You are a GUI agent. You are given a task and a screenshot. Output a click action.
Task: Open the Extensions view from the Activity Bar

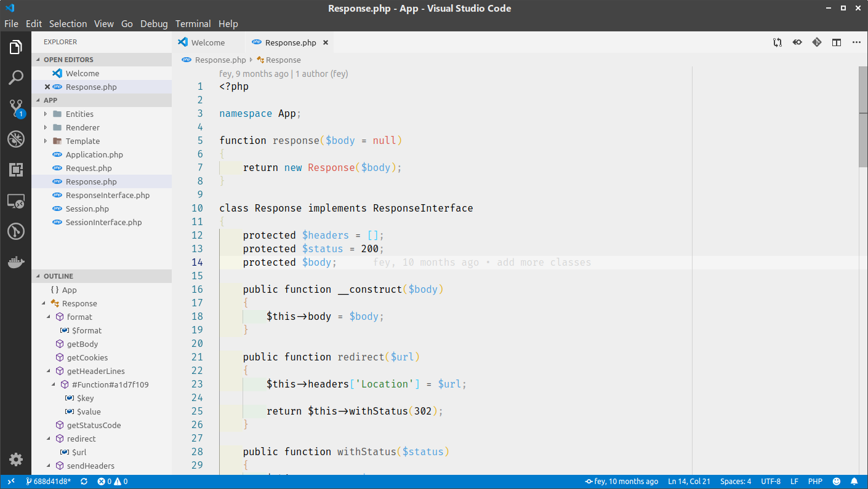click(x=15, y=170)
